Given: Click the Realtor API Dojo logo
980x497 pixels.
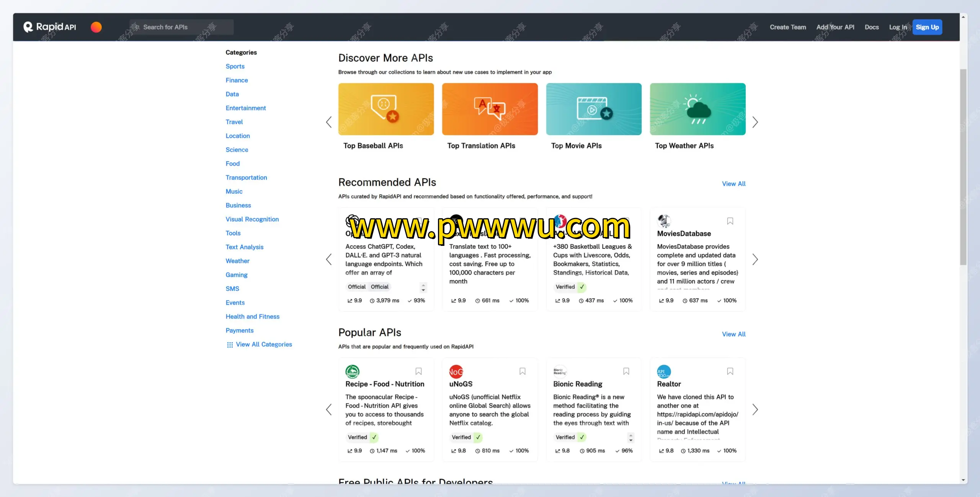Looking at the screenshot, I should [664, 371].
